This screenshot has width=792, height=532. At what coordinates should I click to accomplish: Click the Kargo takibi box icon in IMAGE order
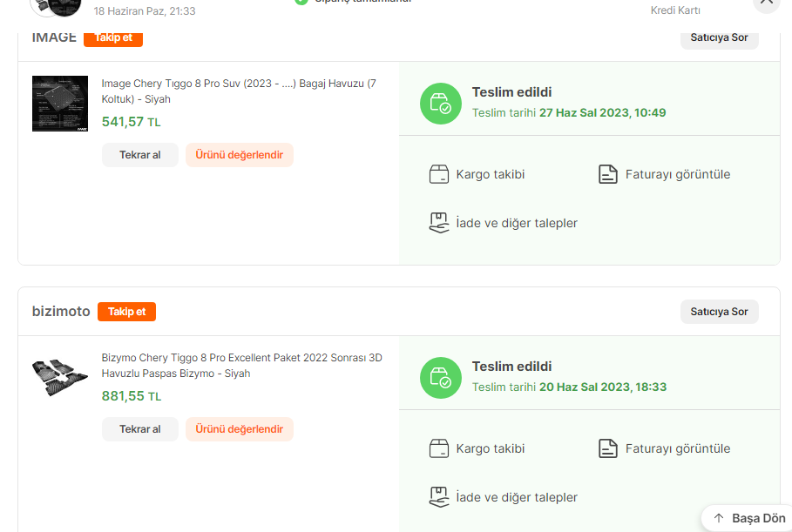439,174
